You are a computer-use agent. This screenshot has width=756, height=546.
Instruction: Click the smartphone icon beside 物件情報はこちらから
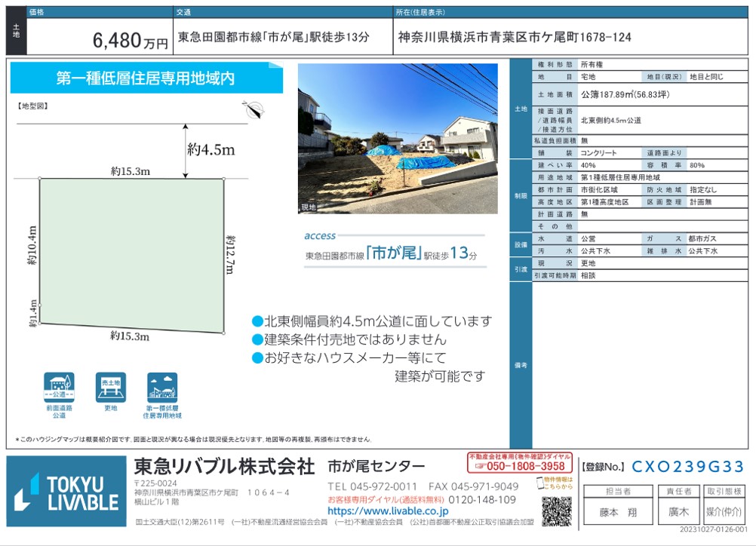[x=541, y=483]
